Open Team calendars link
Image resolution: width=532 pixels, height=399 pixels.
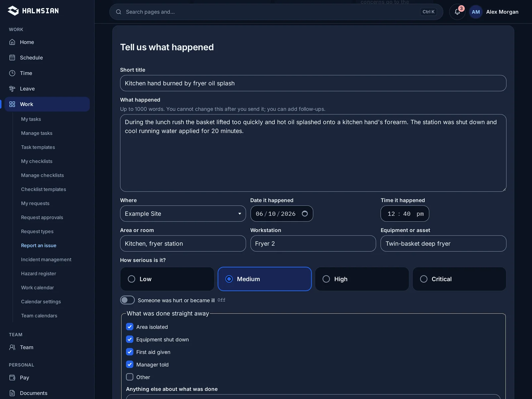[39, 316]
